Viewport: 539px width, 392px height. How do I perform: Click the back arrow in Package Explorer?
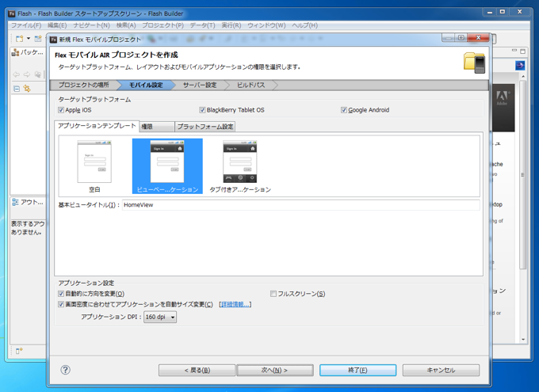pos(16,74)
